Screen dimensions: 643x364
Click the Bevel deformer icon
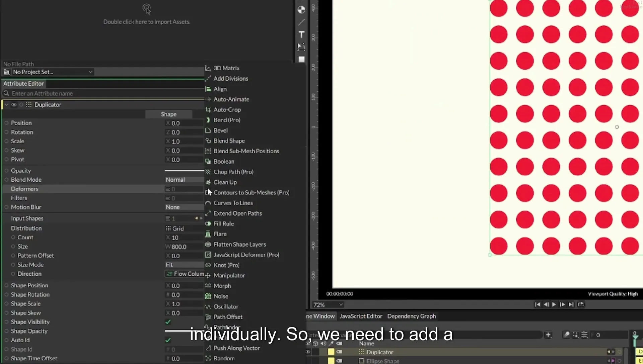208,130
